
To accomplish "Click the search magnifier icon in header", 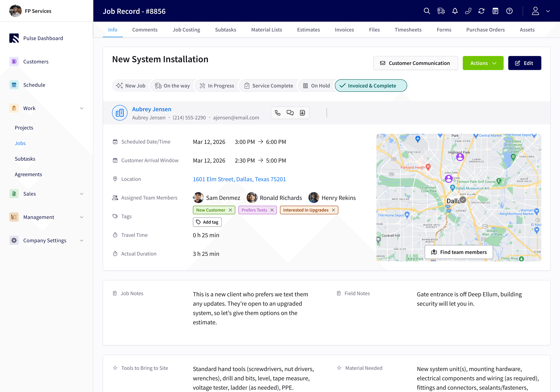I will [x=427, y=11].
